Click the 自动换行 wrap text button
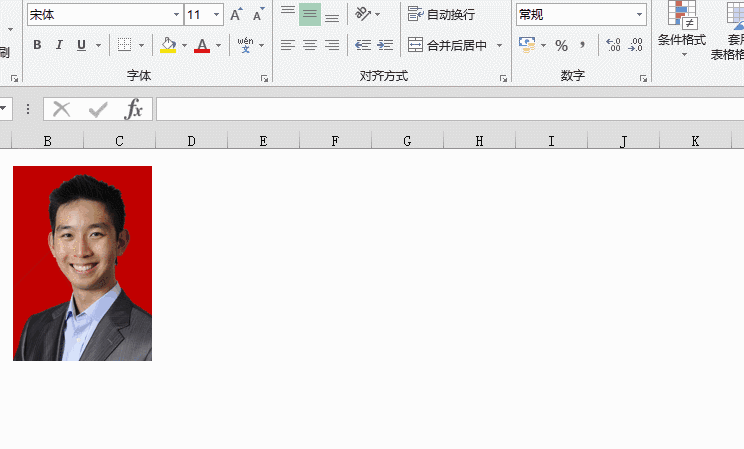744x449 pixels. 442,15
